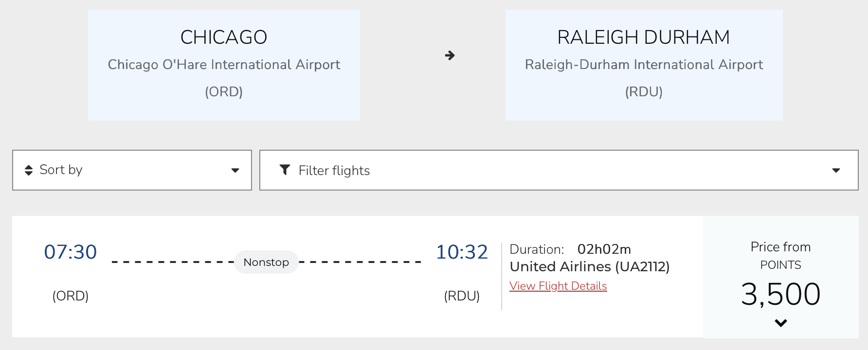
Task: Open the Sort by dropdown
Action: pos(131,170)
